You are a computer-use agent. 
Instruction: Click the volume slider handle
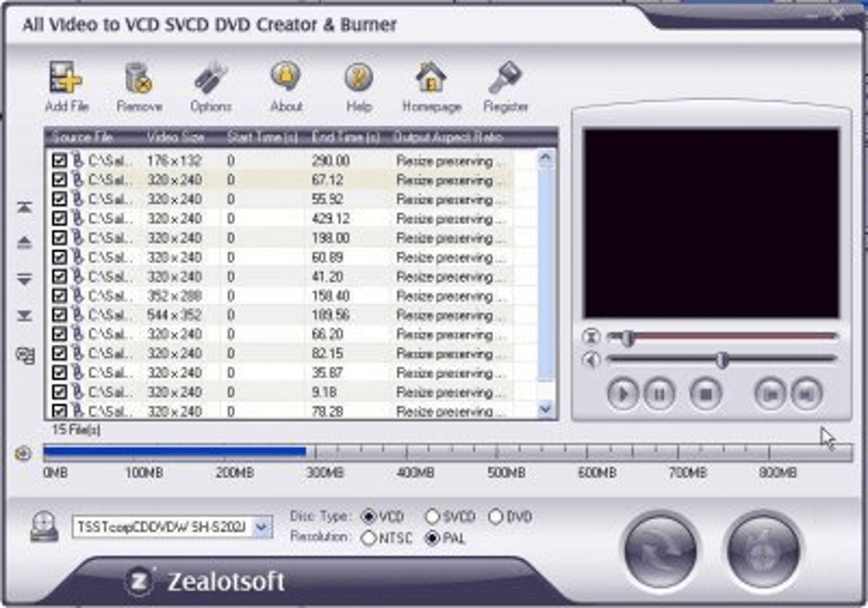click(722, 360)
